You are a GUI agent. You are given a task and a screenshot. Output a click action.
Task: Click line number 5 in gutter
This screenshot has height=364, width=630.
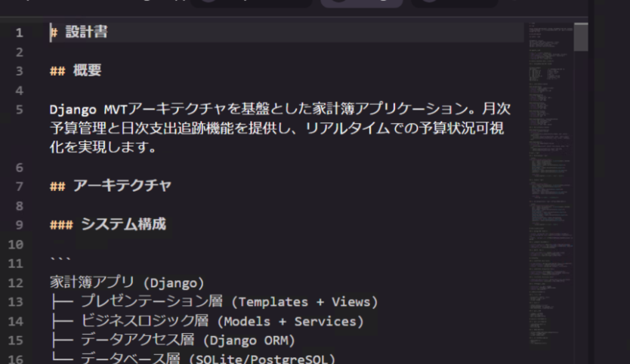20,110
